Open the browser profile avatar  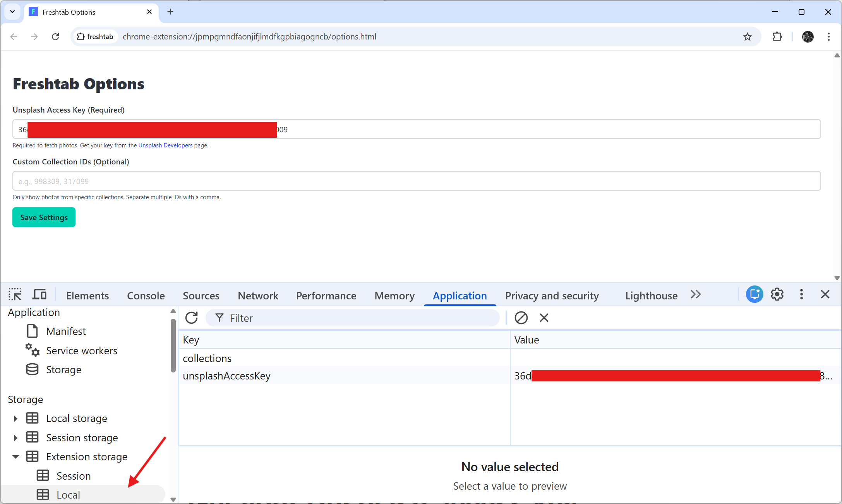(x=808, y=36)
